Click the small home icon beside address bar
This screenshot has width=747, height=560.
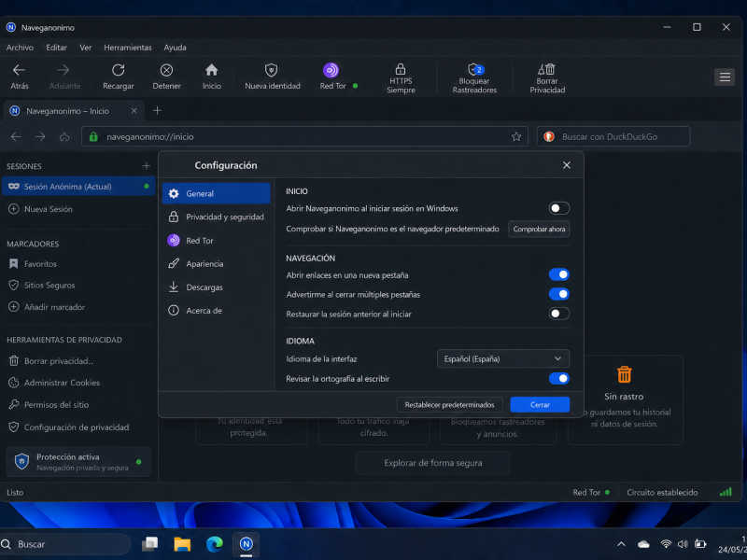click(x=64, y=137)
